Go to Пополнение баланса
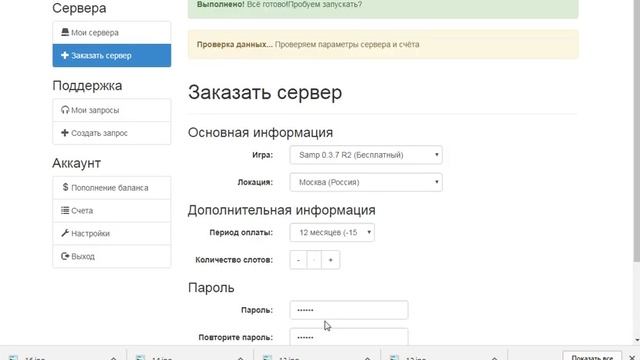 click(x=111, y=188)
